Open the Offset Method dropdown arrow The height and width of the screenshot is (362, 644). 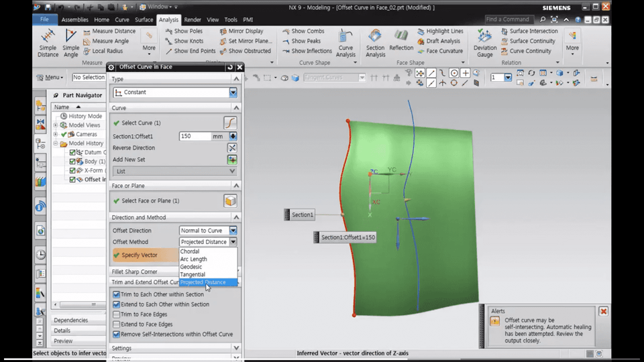point(233,242)
